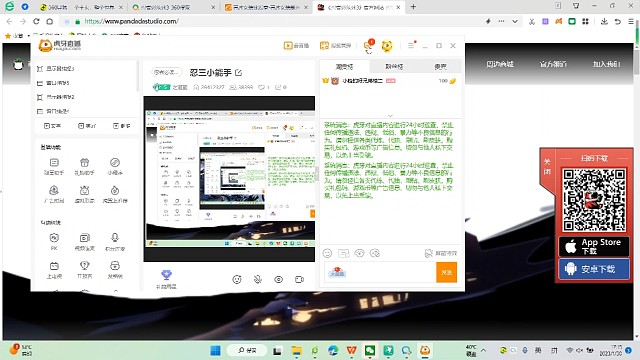This screenshot has width=640, height=360.
Task: Toggle the block-effects option above the chat input
Action: 441,253
